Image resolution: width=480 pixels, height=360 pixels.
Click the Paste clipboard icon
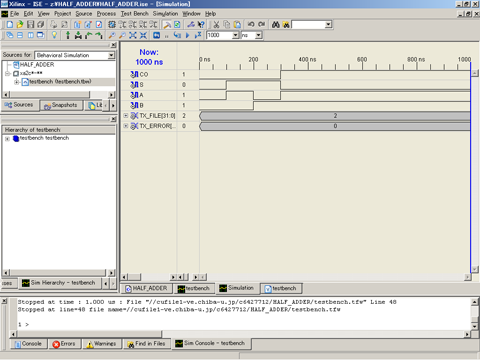(237, 24)
